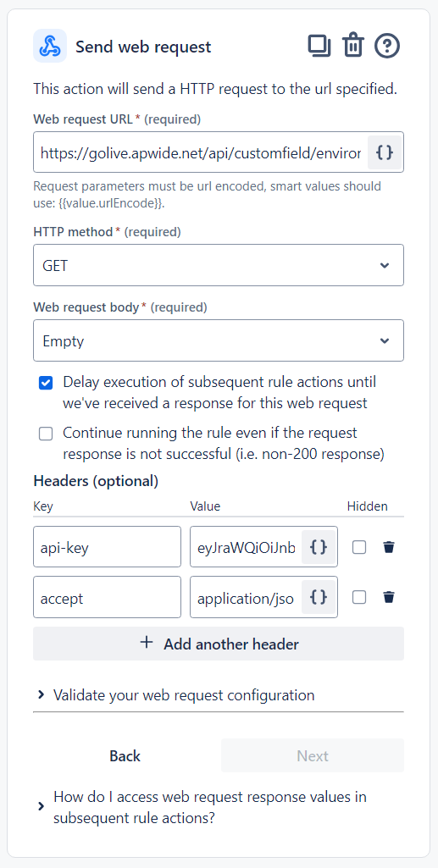438x868 pixels.
Task: Delete the action using the trash icon
Action: (352, 46)
